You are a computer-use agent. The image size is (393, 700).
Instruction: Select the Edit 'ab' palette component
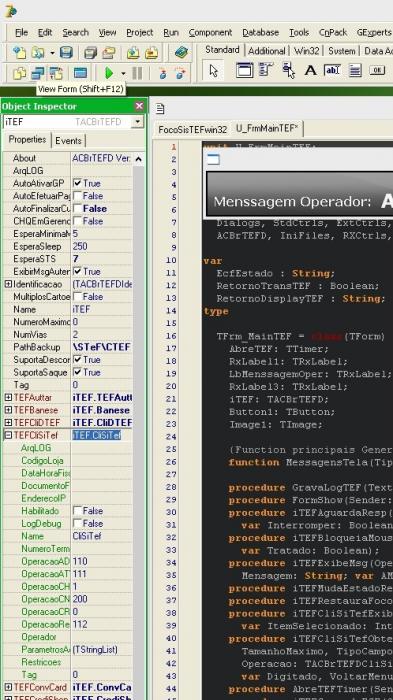point(332,70)
